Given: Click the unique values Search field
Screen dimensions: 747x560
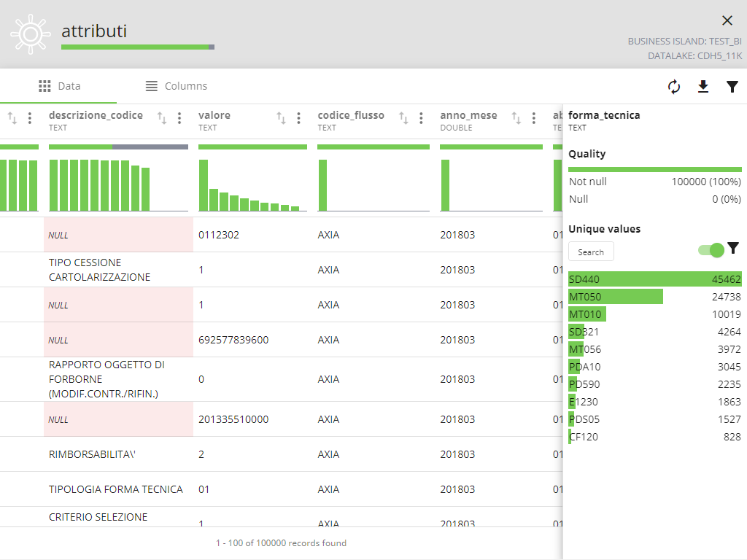Looking at the screenshot, I should click(x=591, y=252).
